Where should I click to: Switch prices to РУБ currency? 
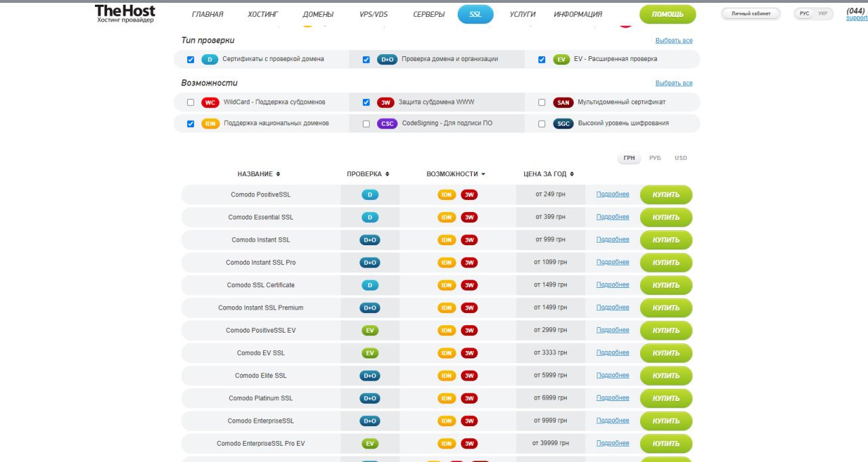point(655,158)
